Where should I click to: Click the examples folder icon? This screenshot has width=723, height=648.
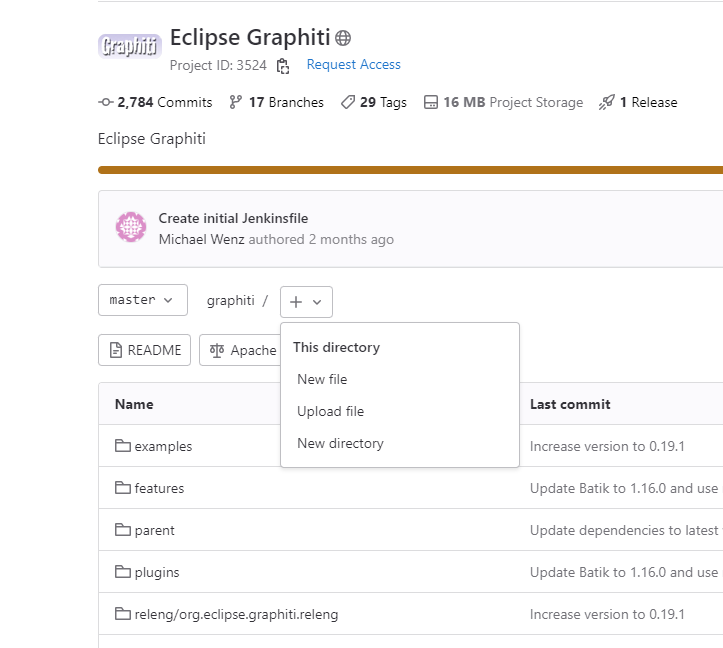(x=123, y=446)
